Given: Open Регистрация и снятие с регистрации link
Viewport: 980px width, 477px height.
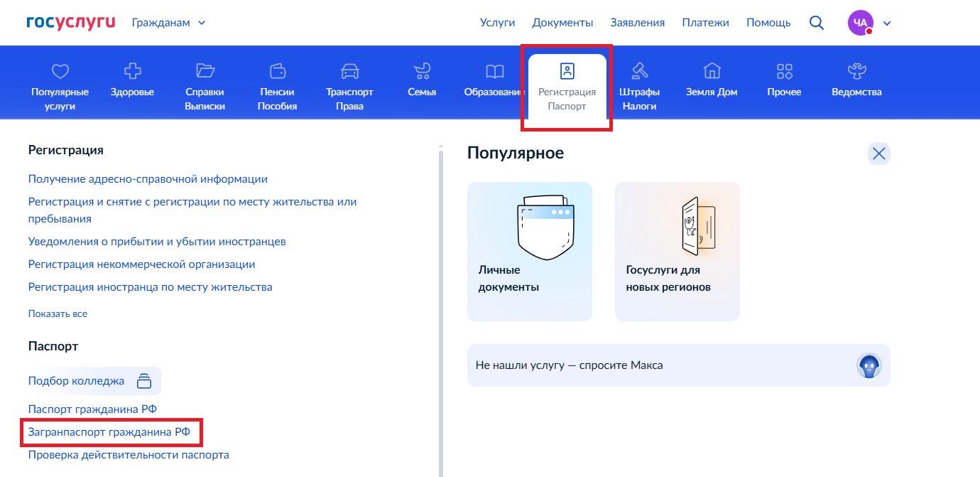Looking at the screenshot, I should [192, 210].
